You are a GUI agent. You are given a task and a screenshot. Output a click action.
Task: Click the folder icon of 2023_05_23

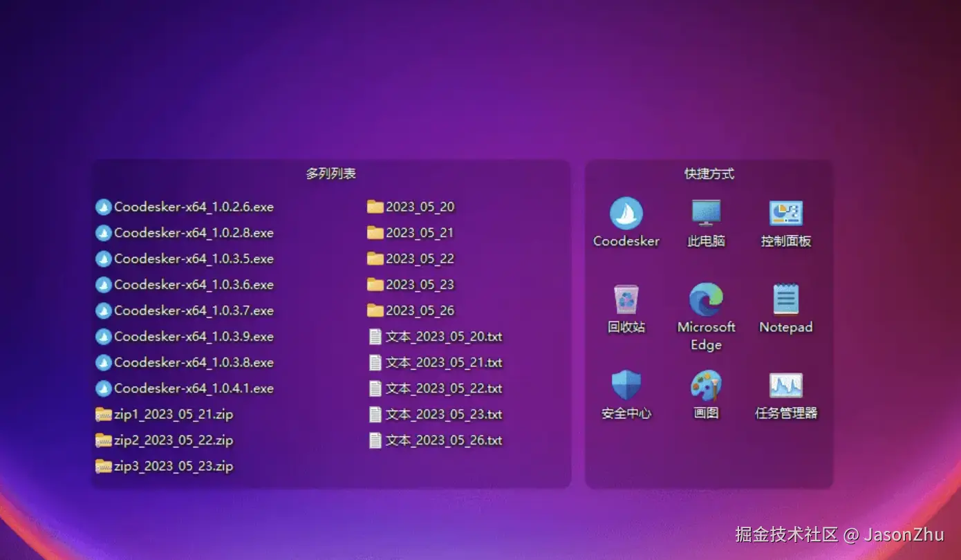pos(375,285)
